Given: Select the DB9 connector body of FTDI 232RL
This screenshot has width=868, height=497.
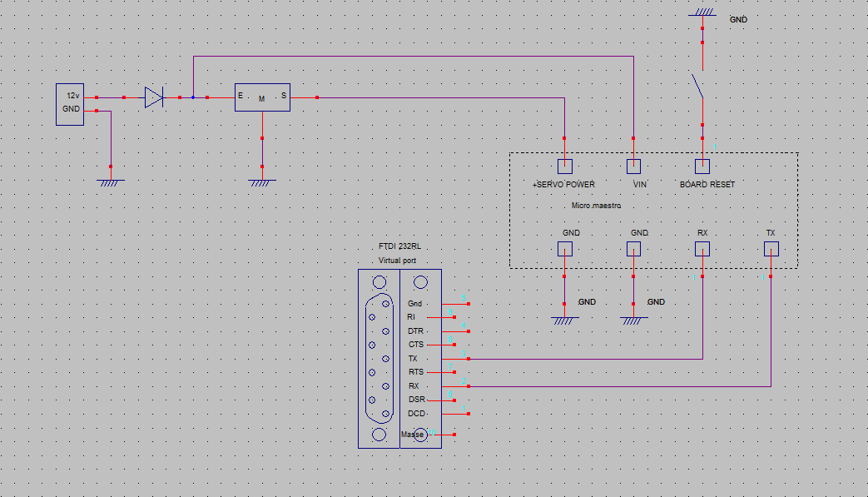Looking at the screenshot, I should [x=379, y=358].
